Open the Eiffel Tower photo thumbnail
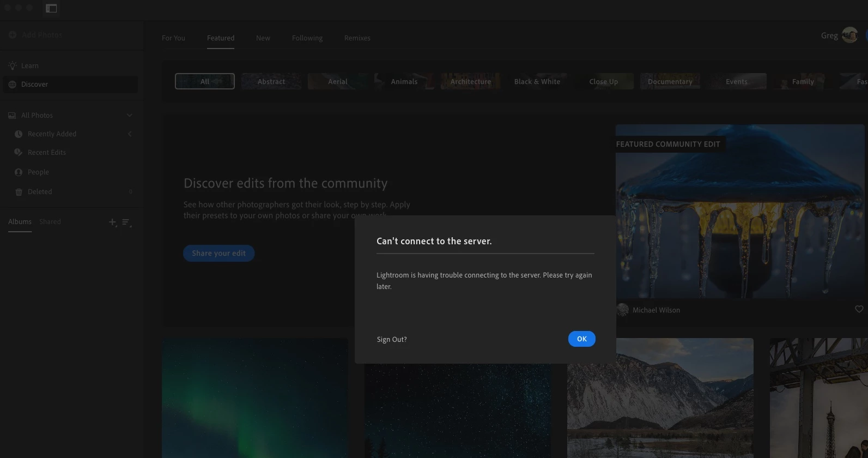868x458 pixels. tap(818, 398)
